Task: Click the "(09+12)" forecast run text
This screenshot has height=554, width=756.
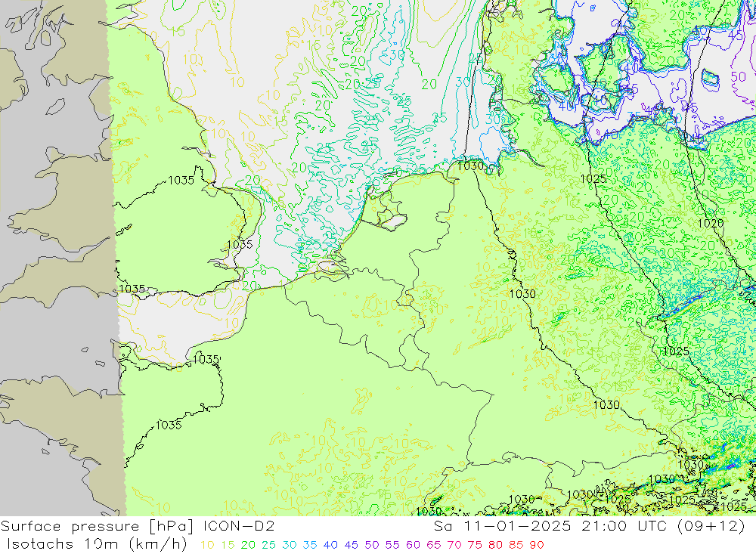Action: (x=711, y=526)
